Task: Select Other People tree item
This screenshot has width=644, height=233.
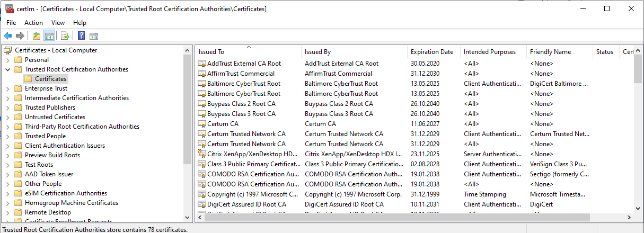Action: 43,184
